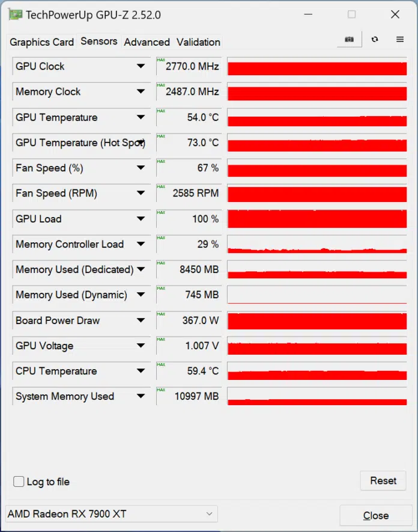Enable the Log to file checkbox

point(19,482)
